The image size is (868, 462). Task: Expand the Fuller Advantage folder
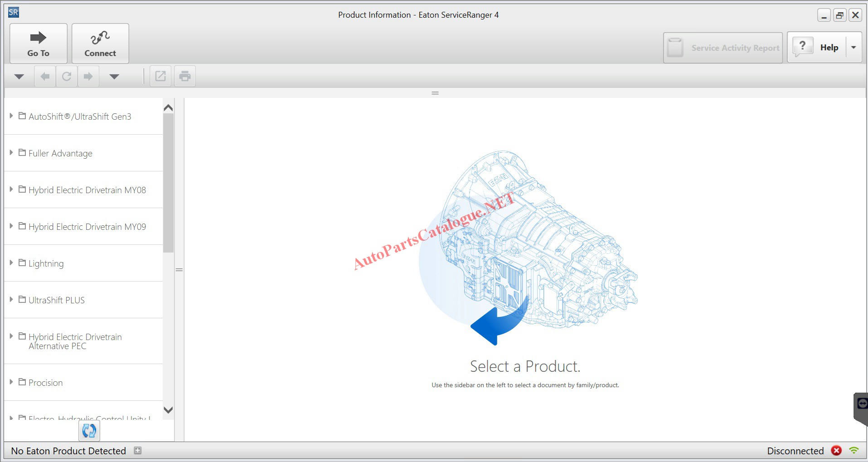[11, 153]
